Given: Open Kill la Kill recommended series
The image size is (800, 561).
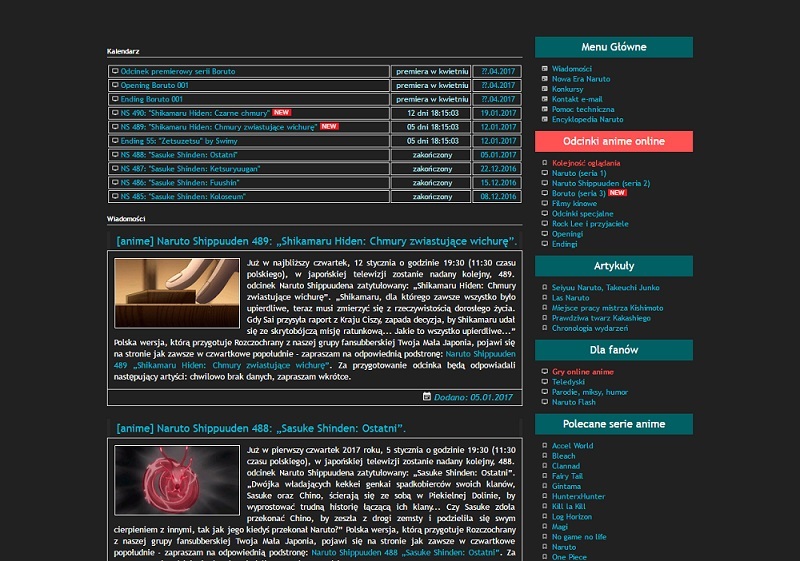Looking at the screenshot, I should click(x=569, y=506).
